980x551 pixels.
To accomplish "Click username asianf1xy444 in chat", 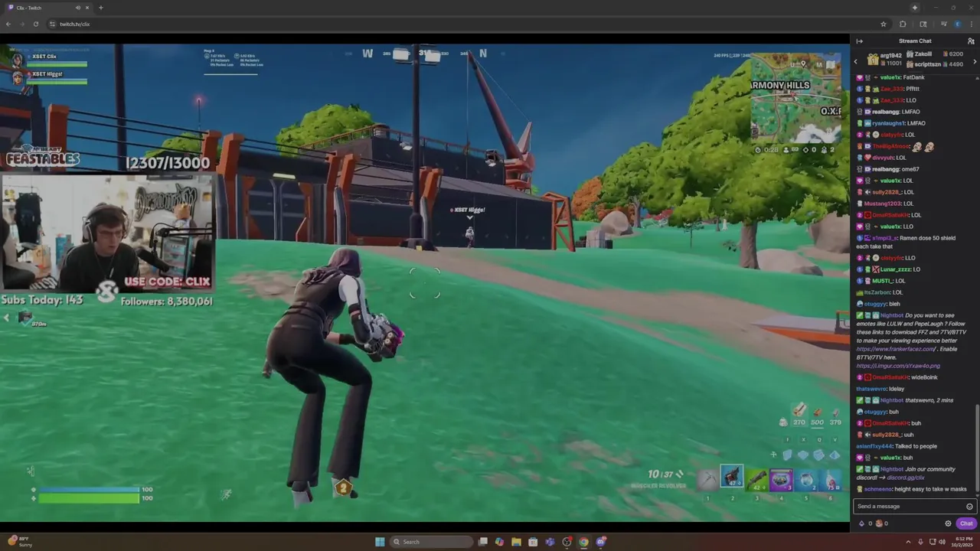I will (x=874, y=446).
